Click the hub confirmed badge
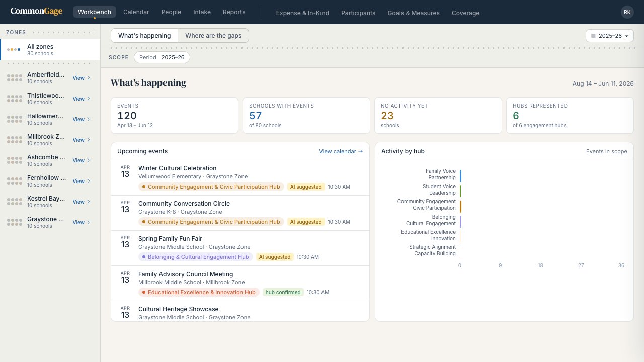 coord(283,292)
